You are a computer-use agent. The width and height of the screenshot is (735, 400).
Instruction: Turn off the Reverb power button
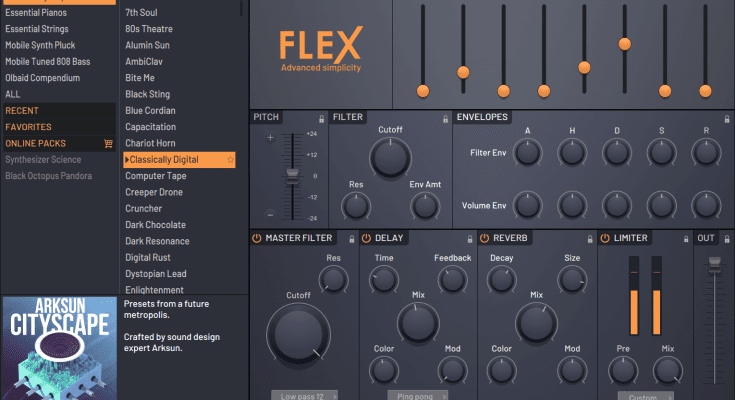click(x=484, y=238)
